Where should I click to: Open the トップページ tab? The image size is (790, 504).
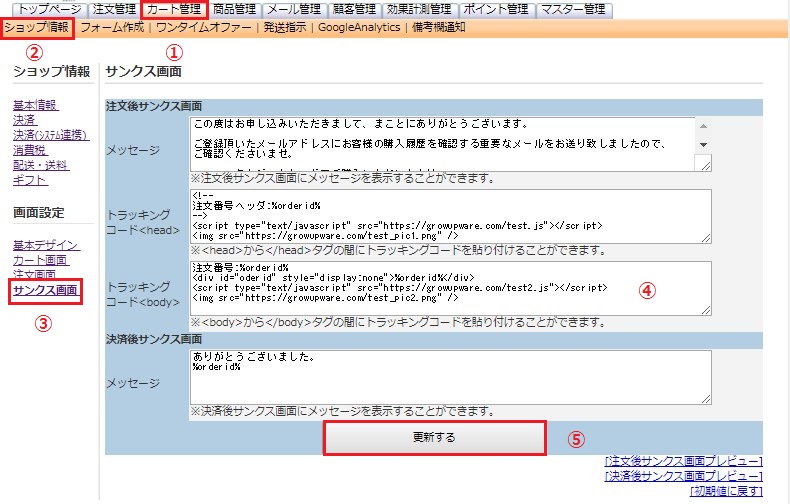(x=49, y=10)
